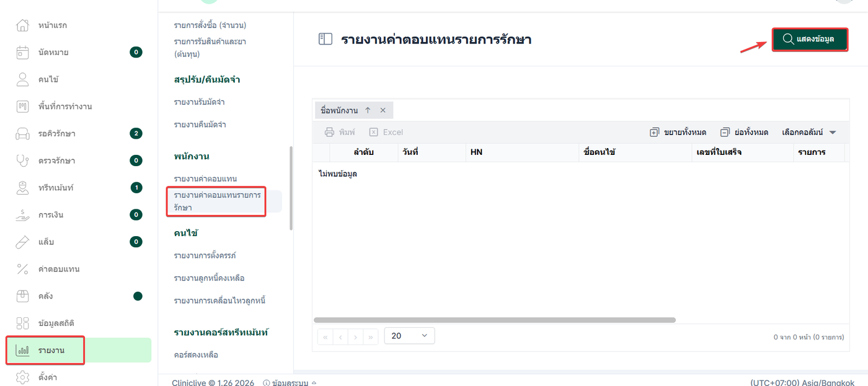Screen dimensions: 868x386
Task: Collapse all rows with ย่อทั้งหมด
Action: tap(744, 132)
